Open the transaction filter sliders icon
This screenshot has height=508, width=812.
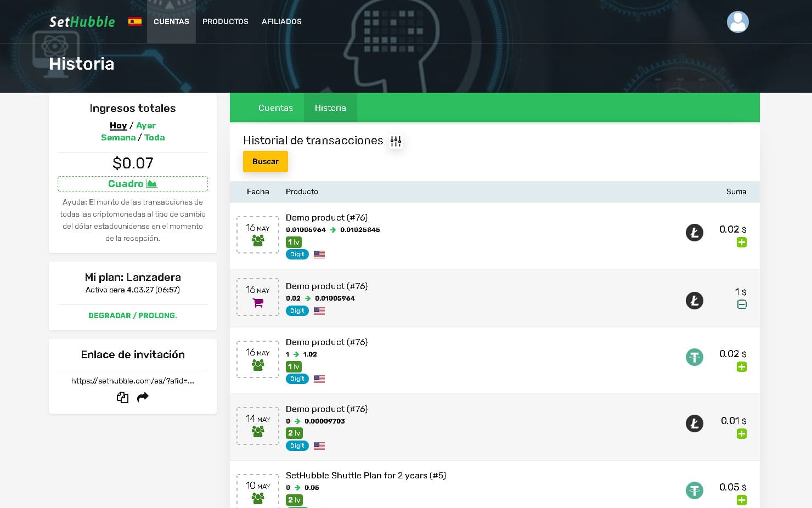(396, 142)
